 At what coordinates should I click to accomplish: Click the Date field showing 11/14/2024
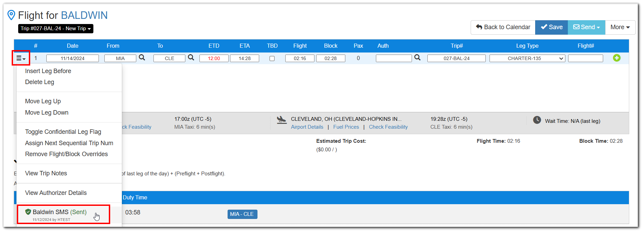72,58
